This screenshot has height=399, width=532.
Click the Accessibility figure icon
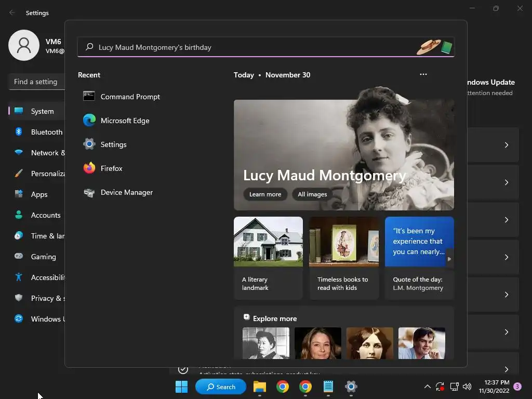[x=19, y=277]
